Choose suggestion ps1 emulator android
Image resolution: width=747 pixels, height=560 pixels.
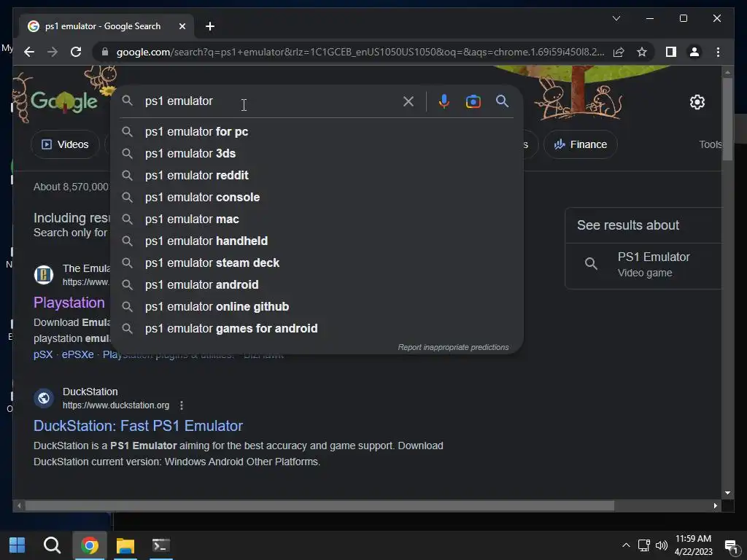[x=317, y=285]
